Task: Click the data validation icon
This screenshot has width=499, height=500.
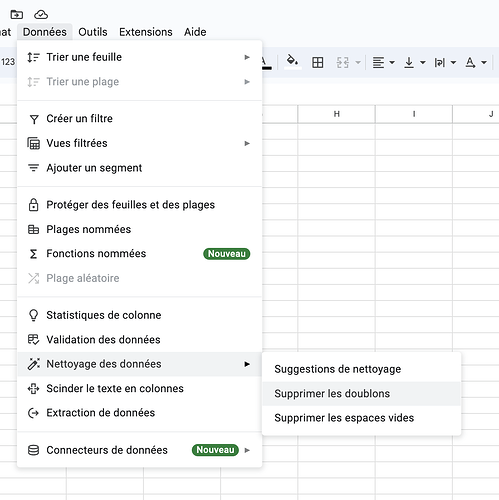Action: tap(33, 340)
